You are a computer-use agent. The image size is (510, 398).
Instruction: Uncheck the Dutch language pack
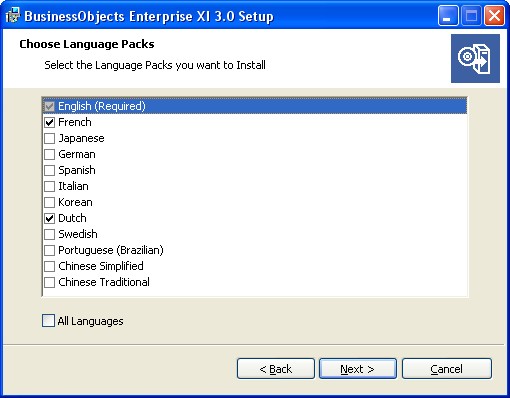[49, 218]
